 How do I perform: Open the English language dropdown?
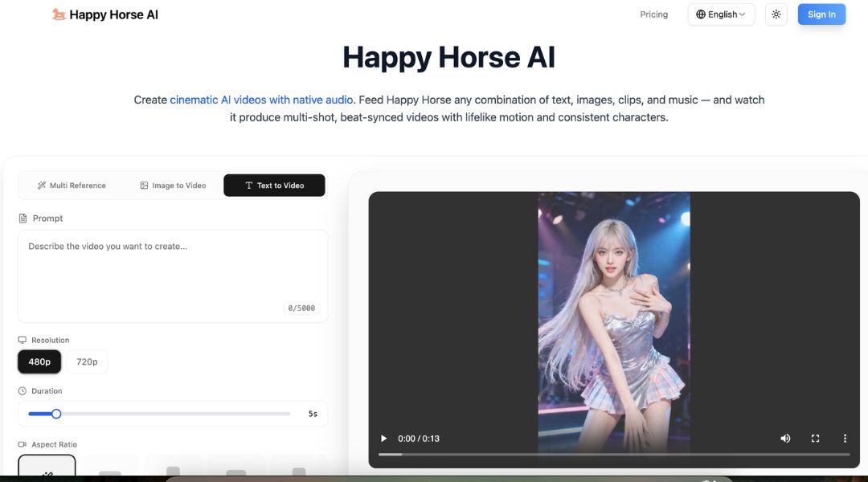(x=721, y=14)
